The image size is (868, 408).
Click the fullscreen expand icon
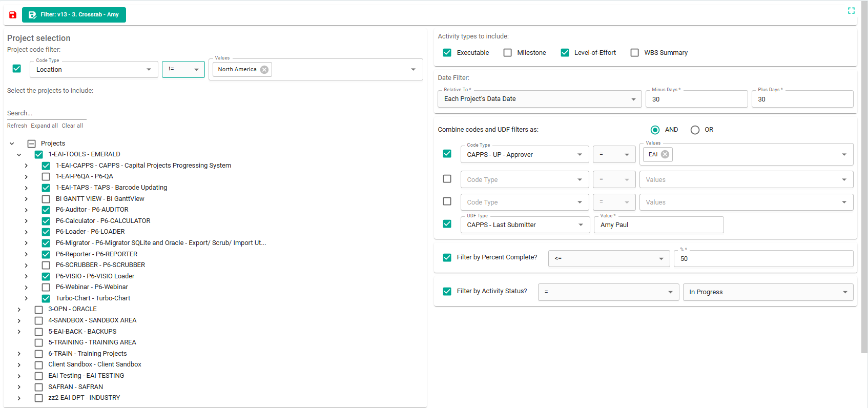[851, 11]
